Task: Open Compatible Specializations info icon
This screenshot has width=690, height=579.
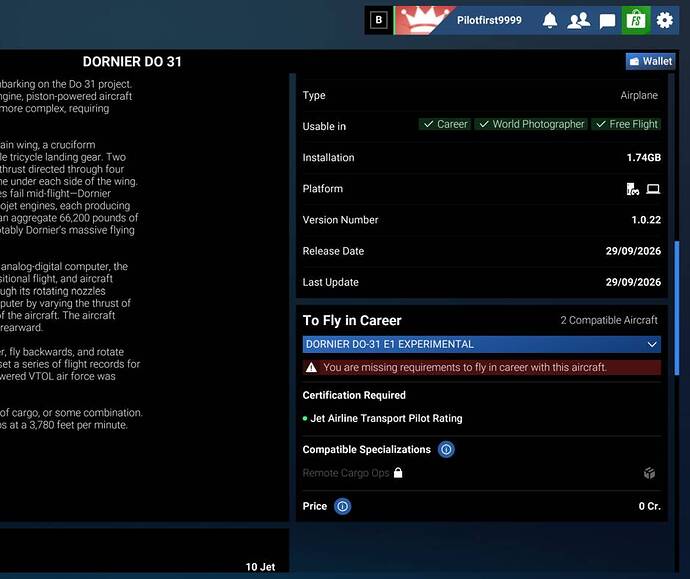Action: point(446,450)
